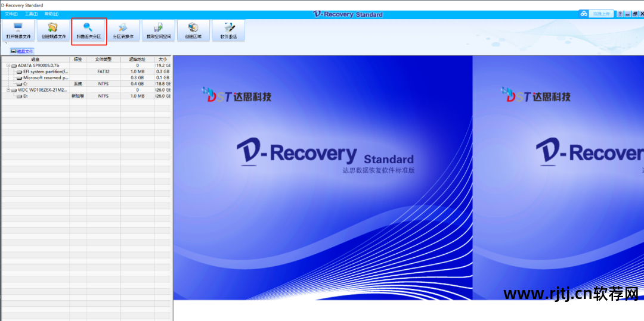Click the 1.0 MB start address in D: row

point(137,95)
